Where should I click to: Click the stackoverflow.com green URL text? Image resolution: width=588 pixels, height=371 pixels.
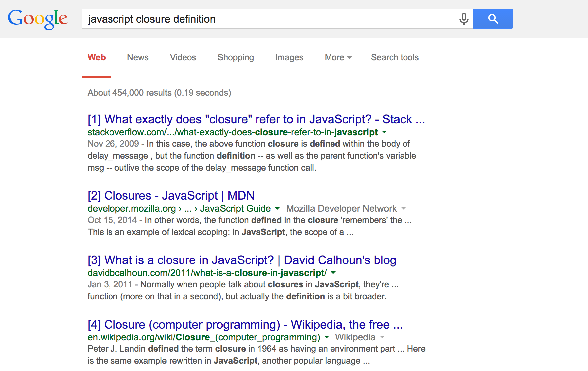[233, 132]
